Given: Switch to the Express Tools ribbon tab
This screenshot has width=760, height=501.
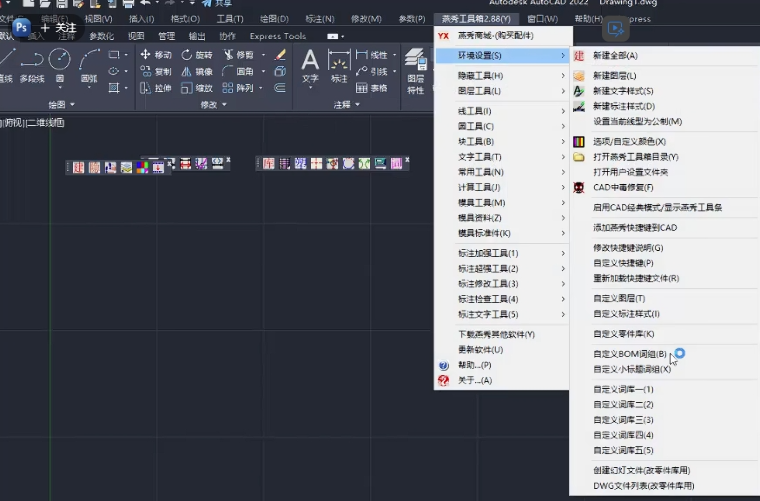Looking at the screenshot, I should click(278, 36).
